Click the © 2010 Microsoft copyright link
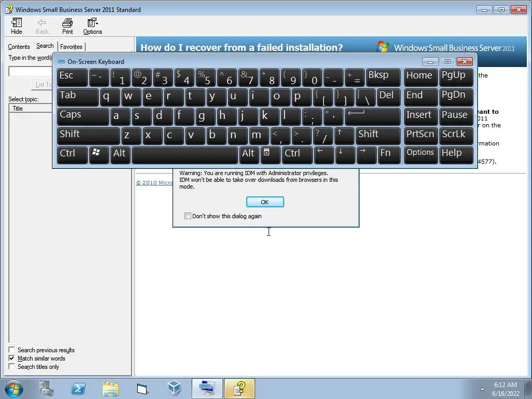 pyautogui.click(x=154, y=182)
